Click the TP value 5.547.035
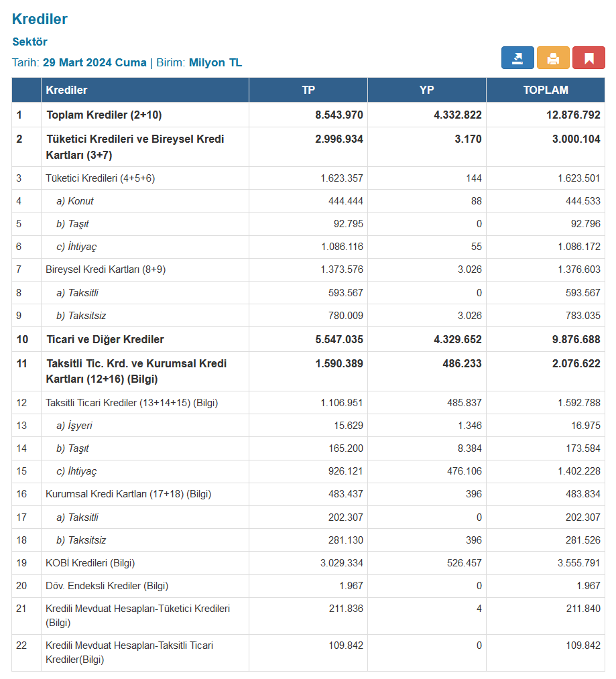The image size is (616, 679). click(x=339, y=339)
